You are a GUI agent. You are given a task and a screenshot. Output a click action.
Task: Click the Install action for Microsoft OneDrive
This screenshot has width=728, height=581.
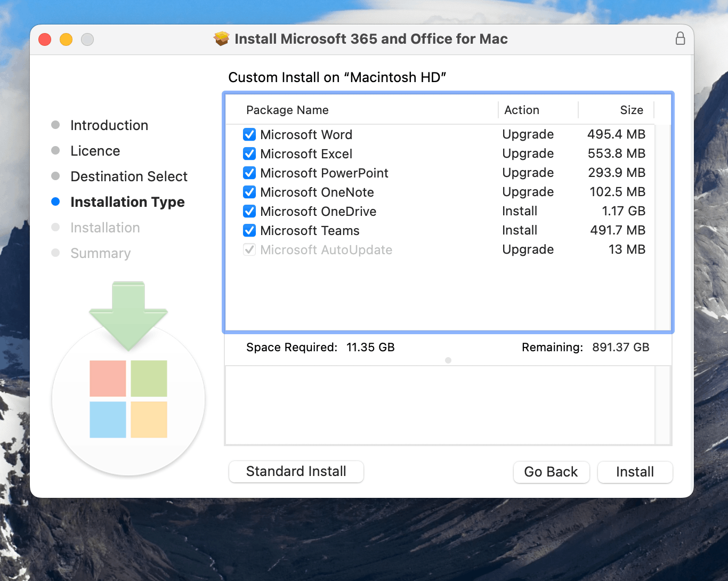point(520,211)
